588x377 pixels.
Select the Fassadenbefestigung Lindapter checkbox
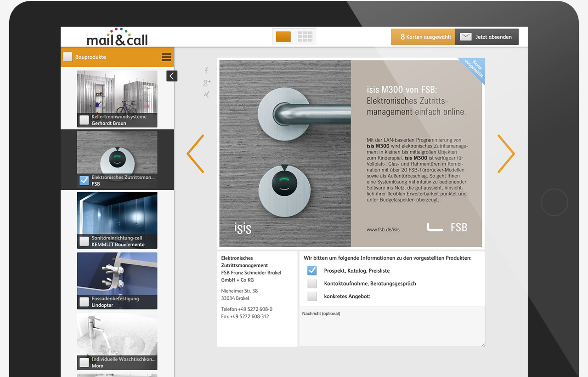(84, 302)
